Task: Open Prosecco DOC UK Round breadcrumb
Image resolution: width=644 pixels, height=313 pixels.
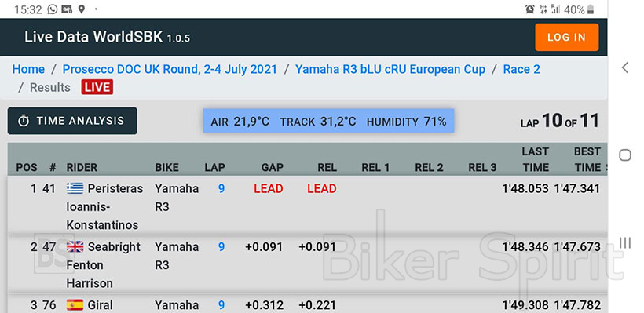Action: tap(170, 69)
